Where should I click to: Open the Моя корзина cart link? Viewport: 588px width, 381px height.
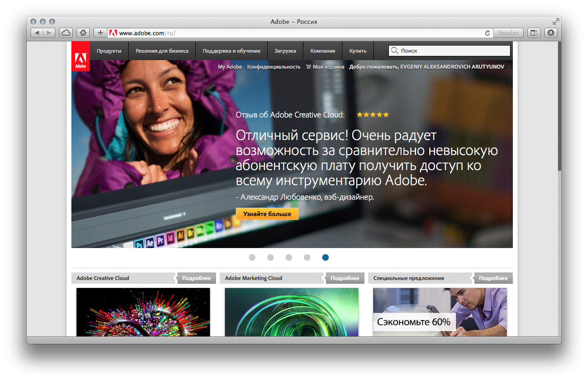tap(325, 67)
